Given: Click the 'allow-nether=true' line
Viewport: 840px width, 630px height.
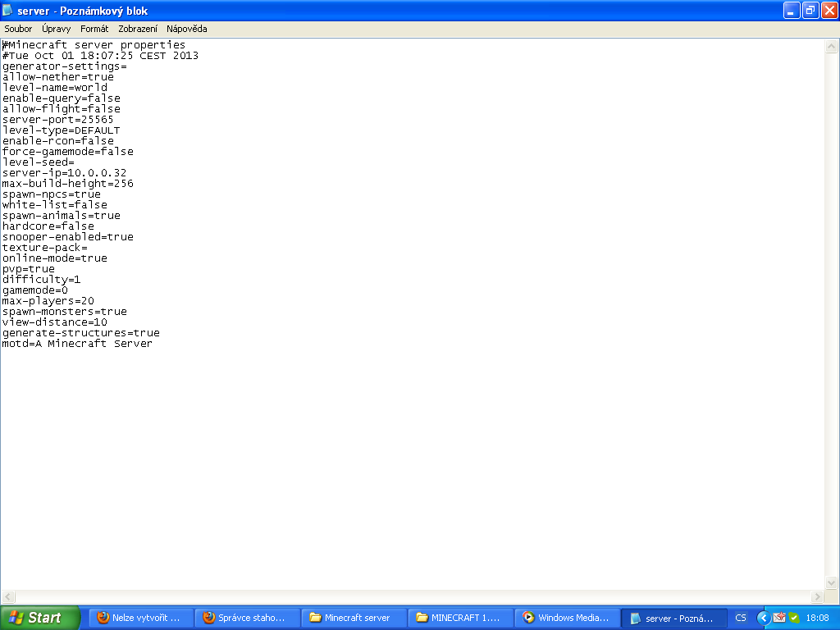Looking at the screenshot, I should [58, 77].
